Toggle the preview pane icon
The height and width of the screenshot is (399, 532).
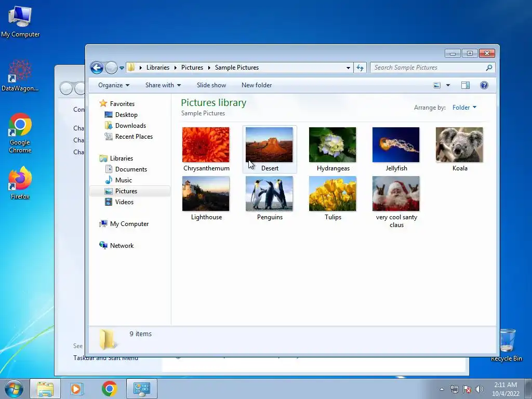(x=465, y=85)
